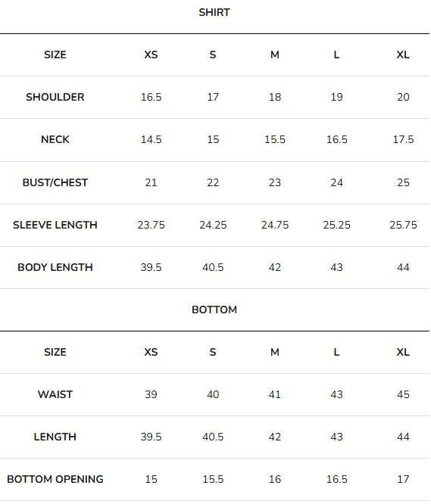Viewport: 431px width, 504px height.
Task: Click the SHIRT table title
Action: tap(214, 12)
